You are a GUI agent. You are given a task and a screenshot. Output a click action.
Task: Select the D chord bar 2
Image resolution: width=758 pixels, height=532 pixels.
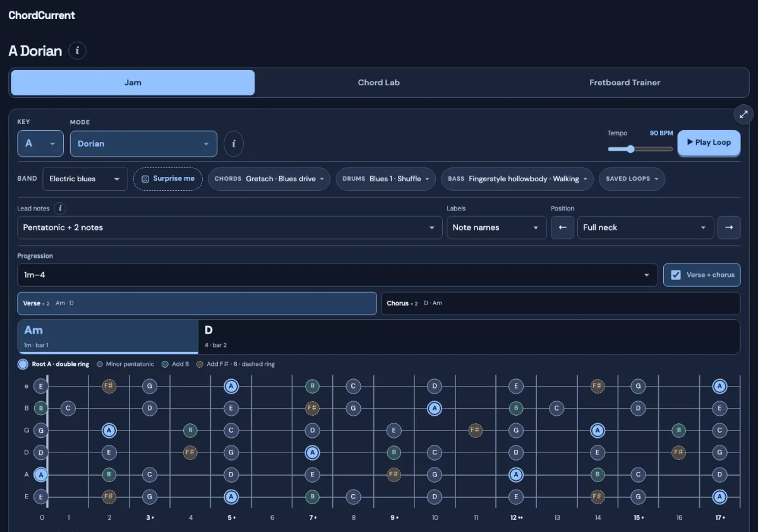coord(469,337)
